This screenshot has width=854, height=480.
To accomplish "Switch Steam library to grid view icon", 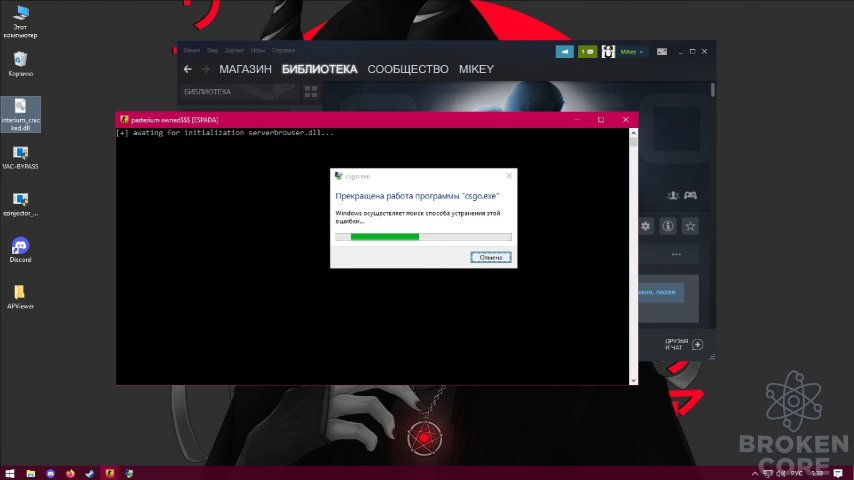I will [x=310, y=92].
